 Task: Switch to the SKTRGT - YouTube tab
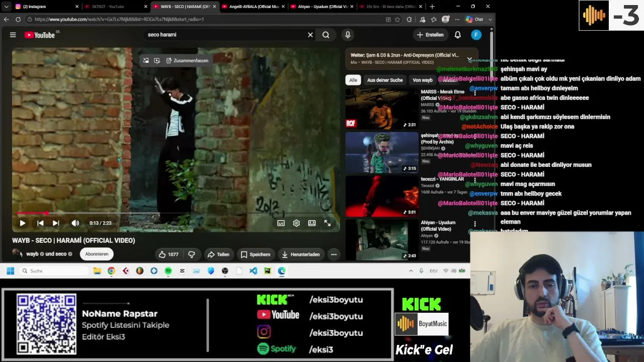[115, 7]
